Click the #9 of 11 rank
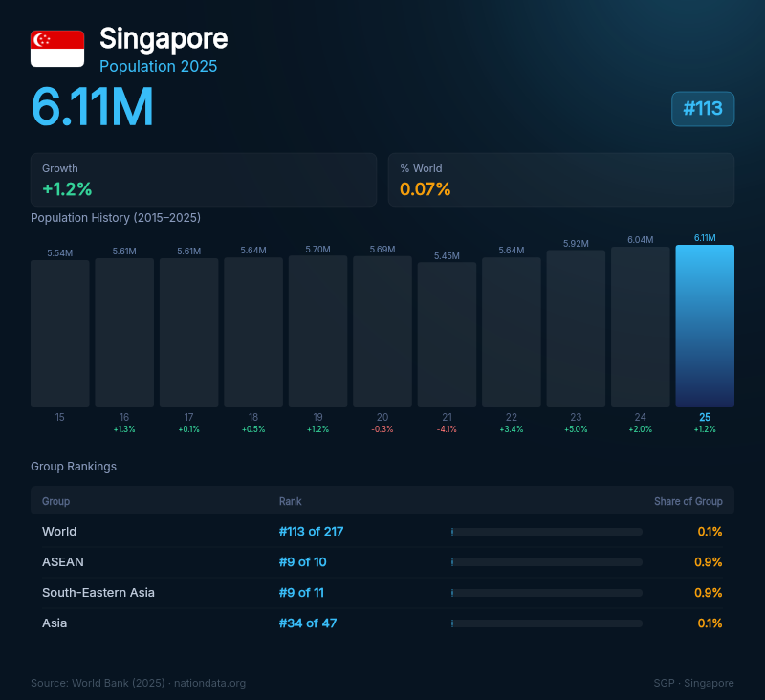765x700 pixels. pos(301,593)
